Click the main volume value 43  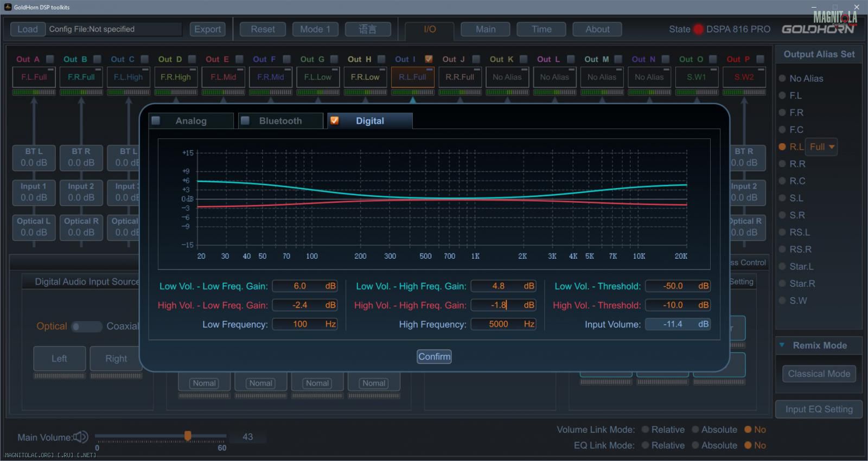(x=248, y=437)
